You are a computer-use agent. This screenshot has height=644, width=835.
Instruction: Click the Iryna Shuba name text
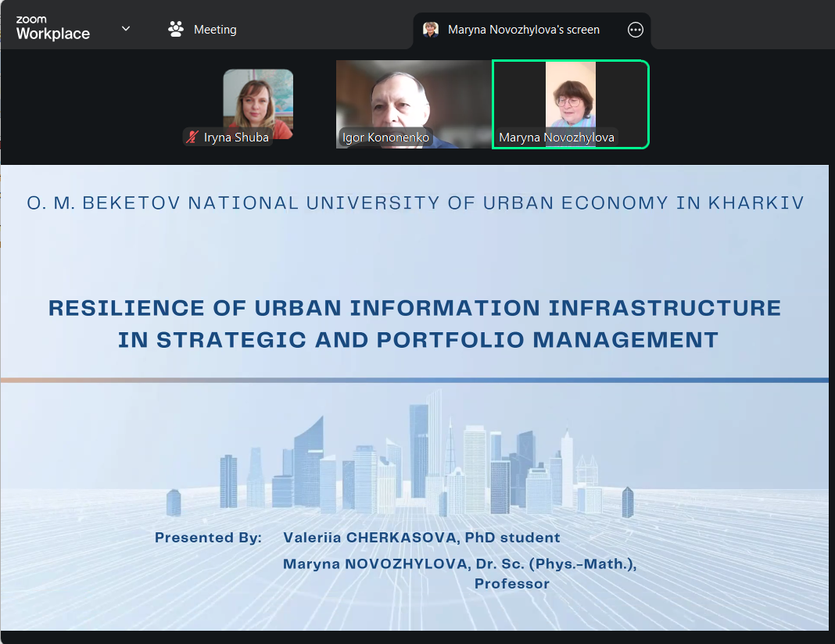pyautogui.click(x=236, y=138)
